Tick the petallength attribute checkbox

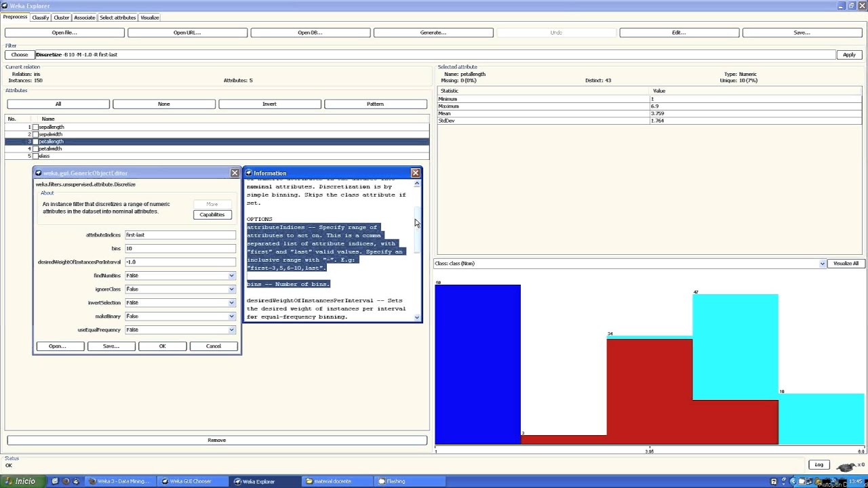click(36, 142)
